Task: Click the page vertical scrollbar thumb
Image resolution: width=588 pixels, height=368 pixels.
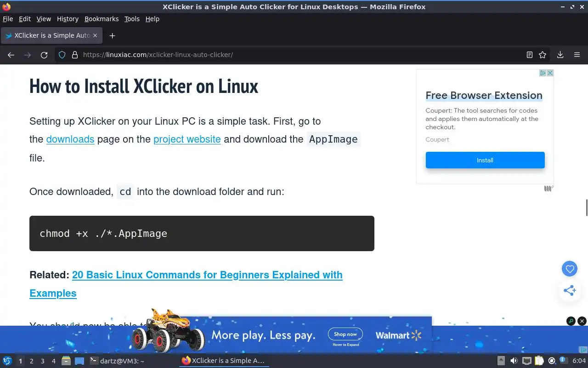Action: pyautogui.click(x=586, y=208)
